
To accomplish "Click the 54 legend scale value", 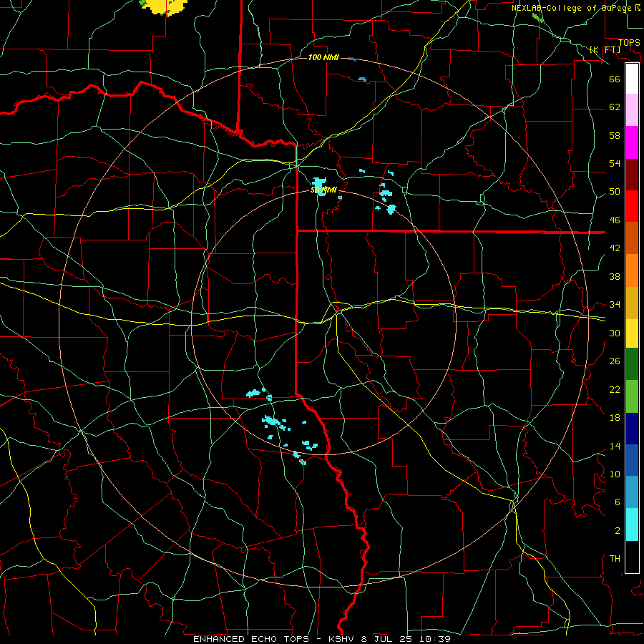I will point(615,163).
